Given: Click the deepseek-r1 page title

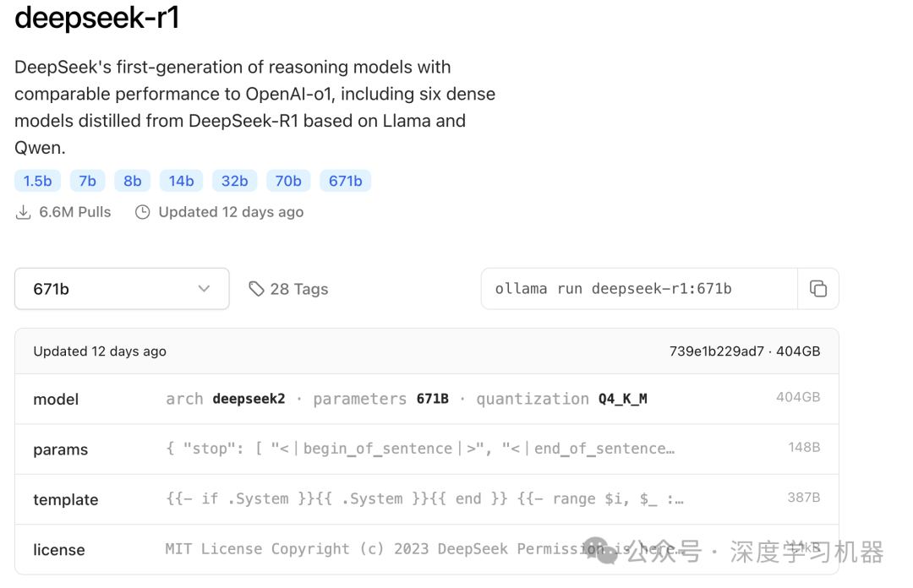Looking at the screenshot, I should [x=96, y=17].
